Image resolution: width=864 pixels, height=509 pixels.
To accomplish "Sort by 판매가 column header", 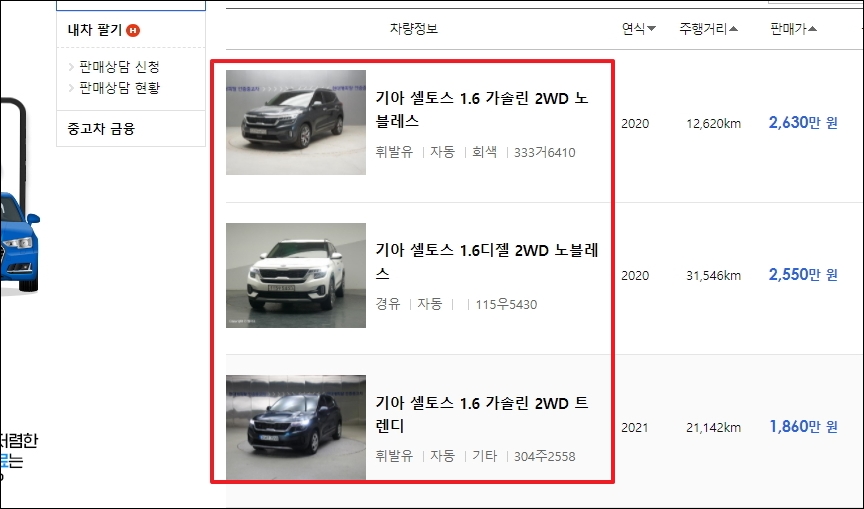I will pyautogui.click(x=793, y=29).
